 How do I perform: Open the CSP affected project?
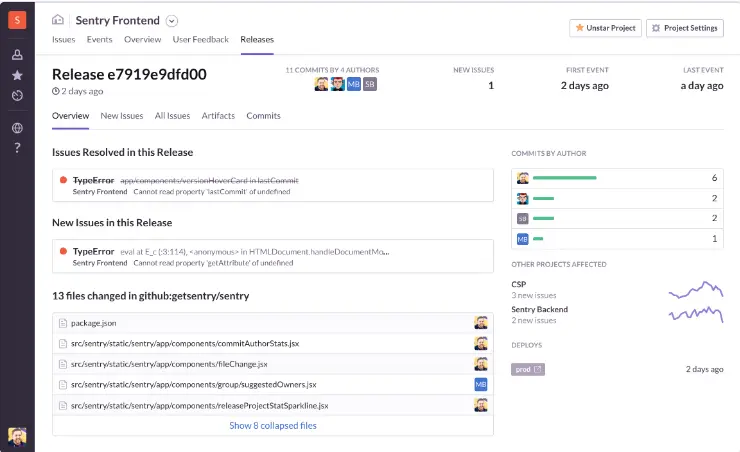pyautogui.click(x=519, y=285)
